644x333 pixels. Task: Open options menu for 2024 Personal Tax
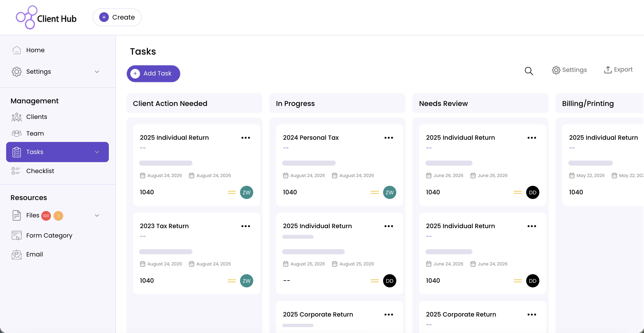click(x=389, y=138)
